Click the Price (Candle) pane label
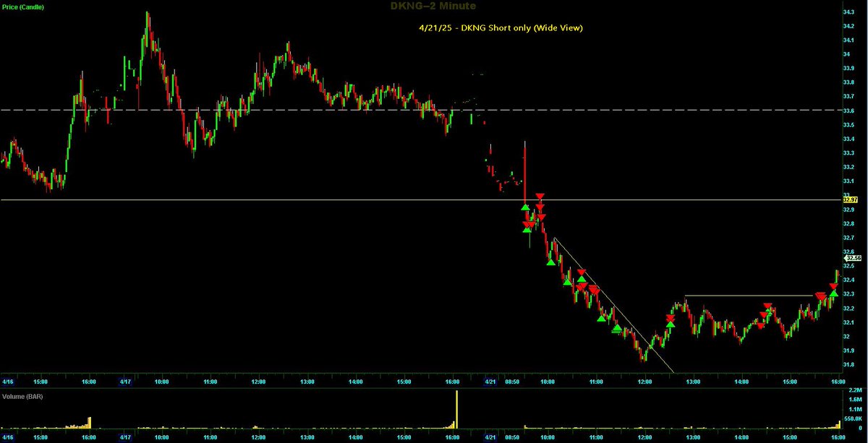The image size is (868, 443). [25, 7]
